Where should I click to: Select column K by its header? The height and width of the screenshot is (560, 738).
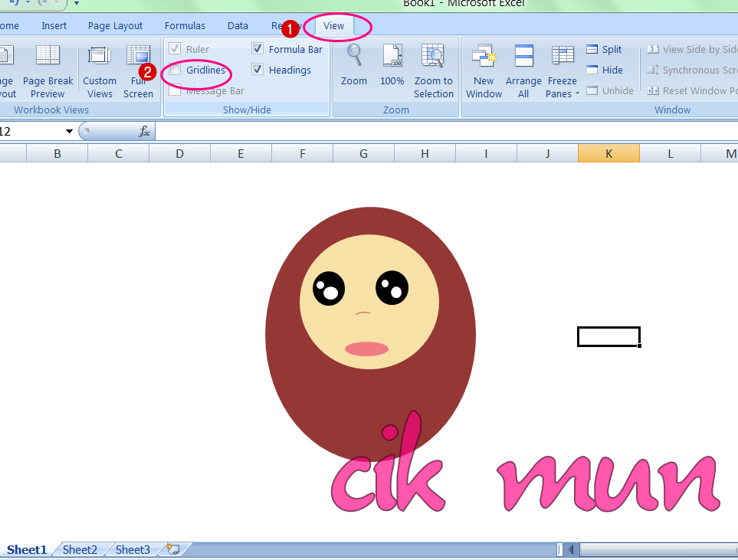coord(608,153)
